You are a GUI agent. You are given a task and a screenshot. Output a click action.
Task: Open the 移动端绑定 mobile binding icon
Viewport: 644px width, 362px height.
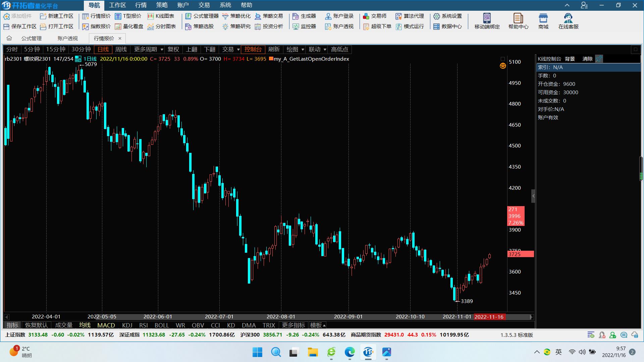pos(487,21)
